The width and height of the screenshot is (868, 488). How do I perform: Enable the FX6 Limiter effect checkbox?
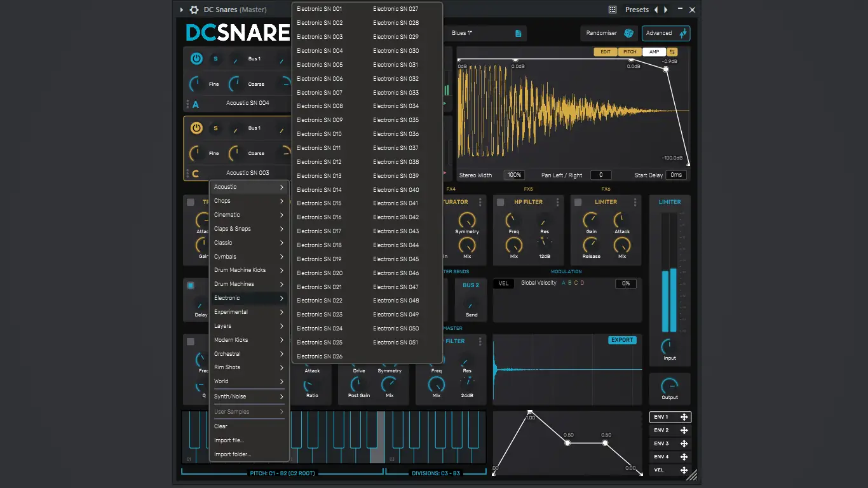(578, 202)
